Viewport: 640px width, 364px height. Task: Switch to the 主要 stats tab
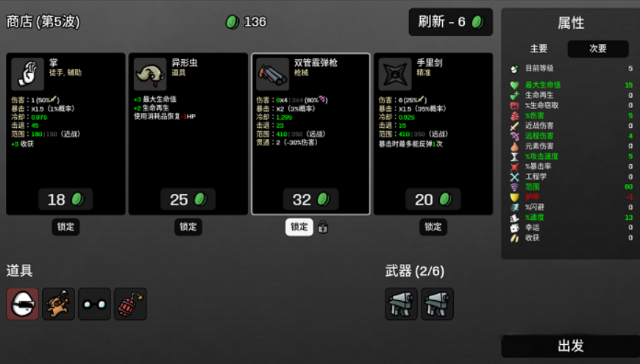coord(538,49)
